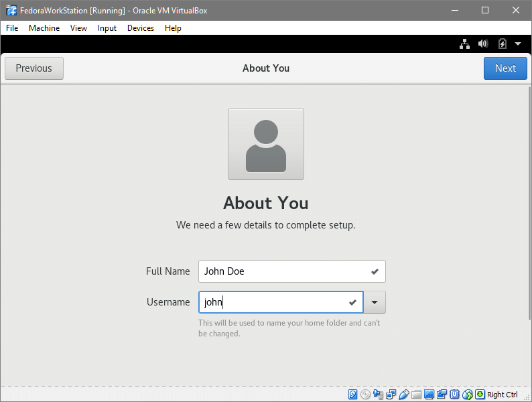532x402 pixels.
Task: Expand the username suggestions dropdown
Action: point(375,302)
